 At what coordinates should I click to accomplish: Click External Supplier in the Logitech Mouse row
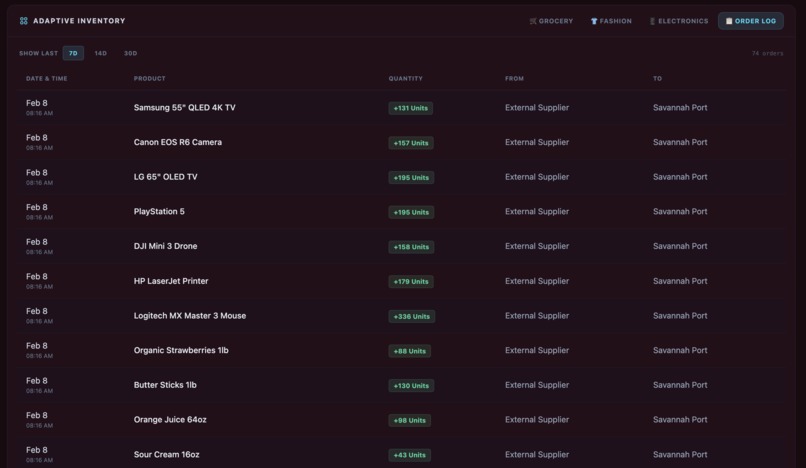[537, 316]
